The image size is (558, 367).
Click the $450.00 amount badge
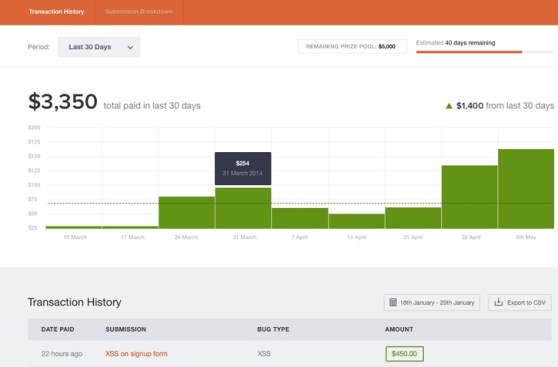[404, 354]
